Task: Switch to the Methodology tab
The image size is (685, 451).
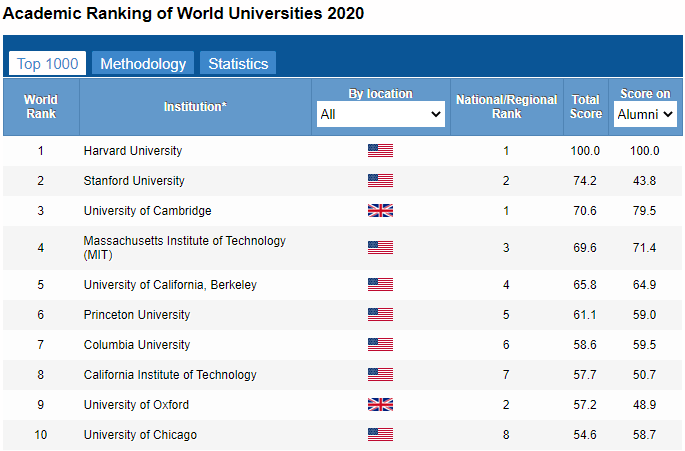Action: coord(143,64)
